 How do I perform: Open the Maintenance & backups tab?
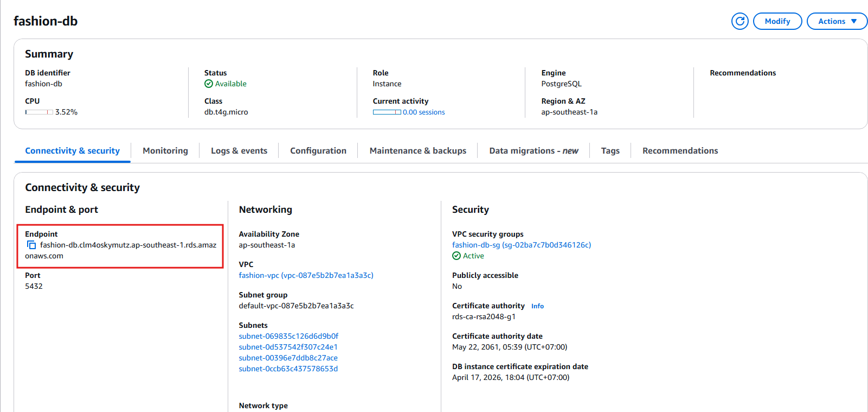point(418,151)
